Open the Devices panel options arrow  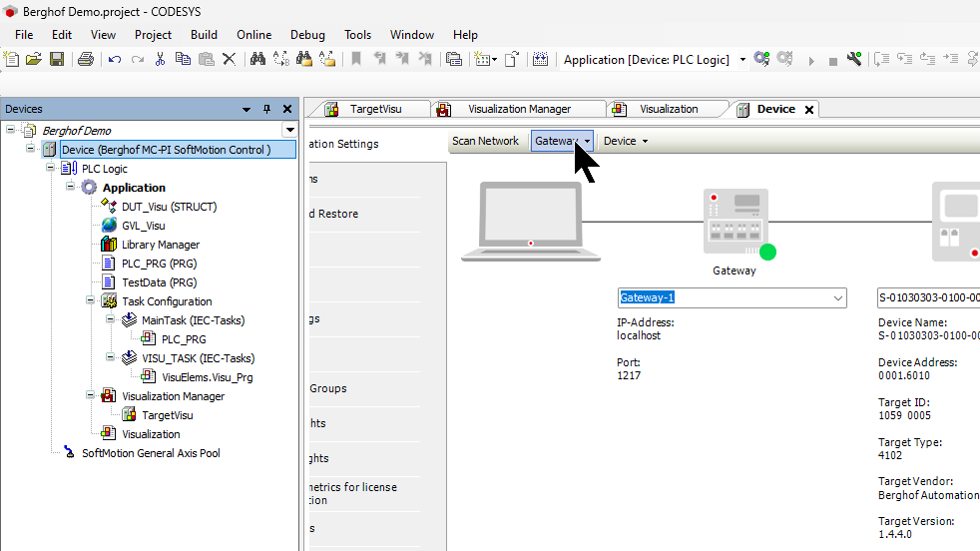[246, 110]
